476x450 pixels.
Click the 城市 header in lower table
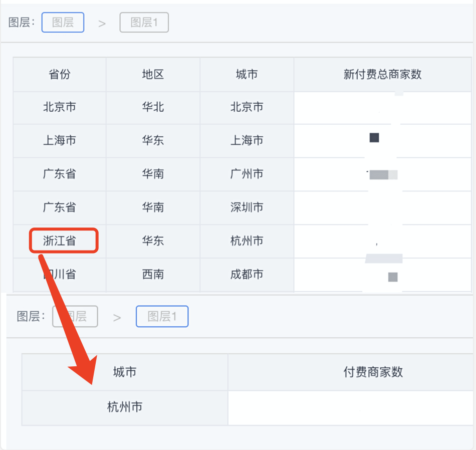125,372
